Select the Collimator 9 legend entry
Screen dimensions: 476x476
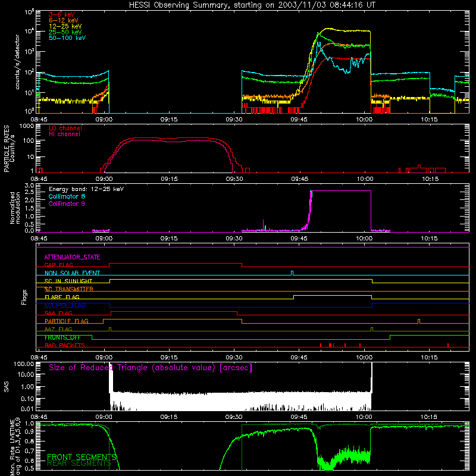tap(67, 203)
